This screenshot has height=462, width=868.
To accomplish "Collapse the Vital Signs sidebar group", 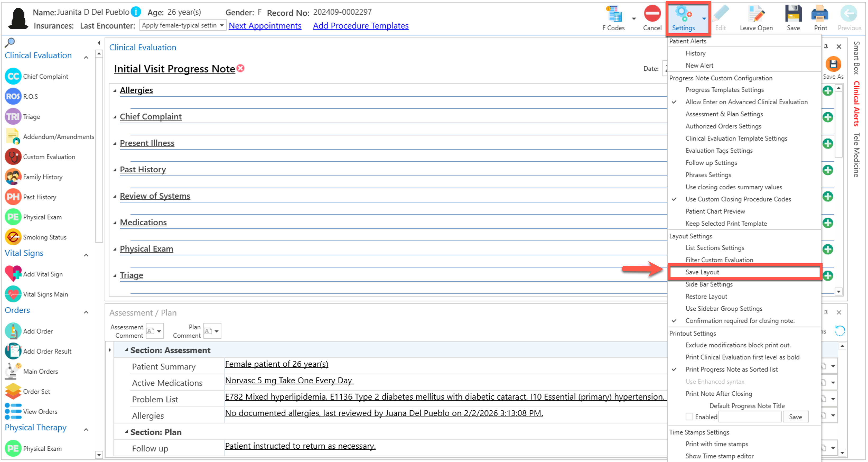I will [x=86, y=255].
